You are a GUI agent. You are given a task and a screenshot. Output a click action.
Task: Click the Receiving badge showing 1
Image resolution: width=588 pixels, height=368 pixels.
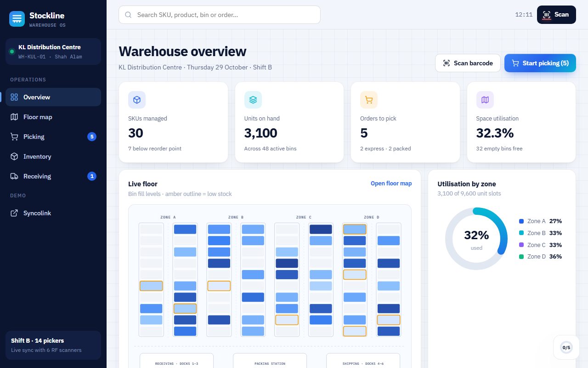92,176
